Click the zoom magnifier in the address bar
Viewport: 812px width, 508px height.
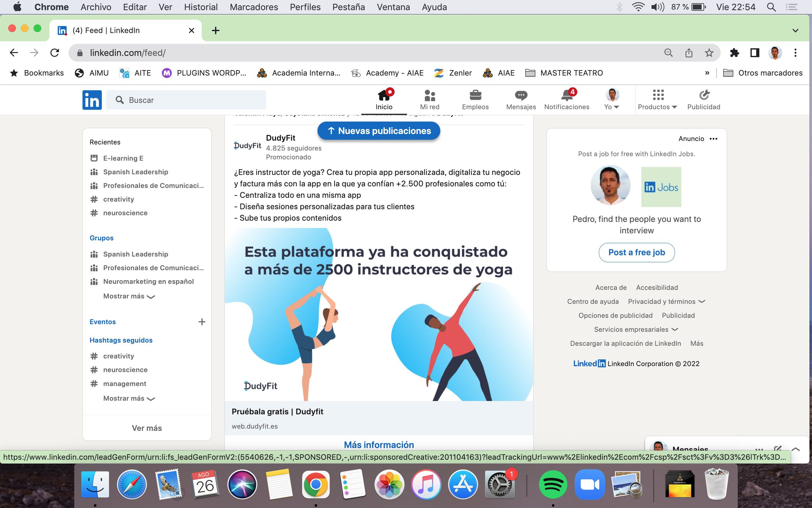(x=668, y=53)
